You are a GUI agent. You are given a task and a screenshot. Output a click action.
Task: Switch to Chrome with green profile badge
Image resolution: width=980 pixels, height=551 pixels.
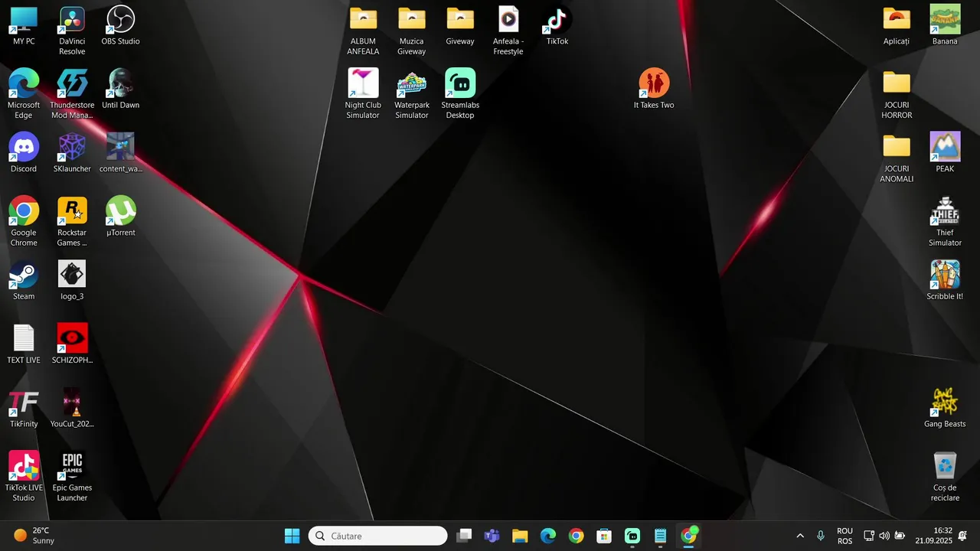689,536
